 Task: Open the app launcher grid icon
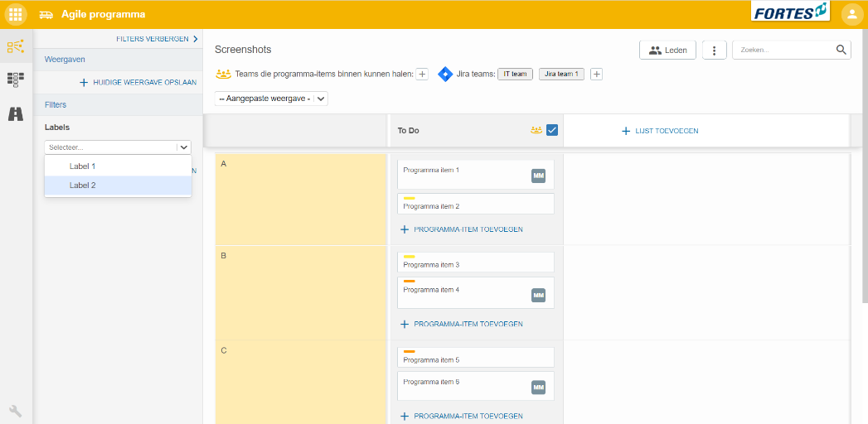point(16,14)
